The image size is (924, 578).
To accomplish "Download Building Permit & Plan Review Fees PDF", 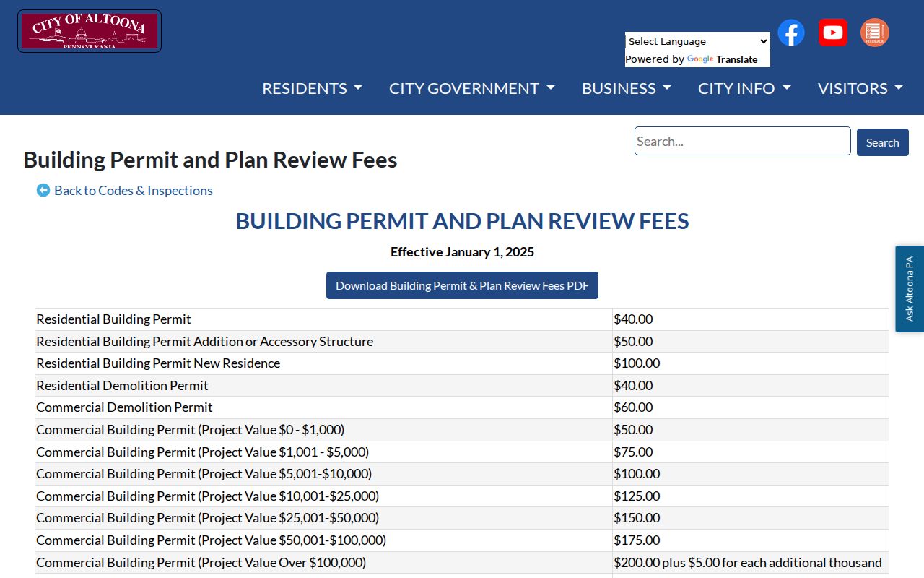I will (462, 285).
